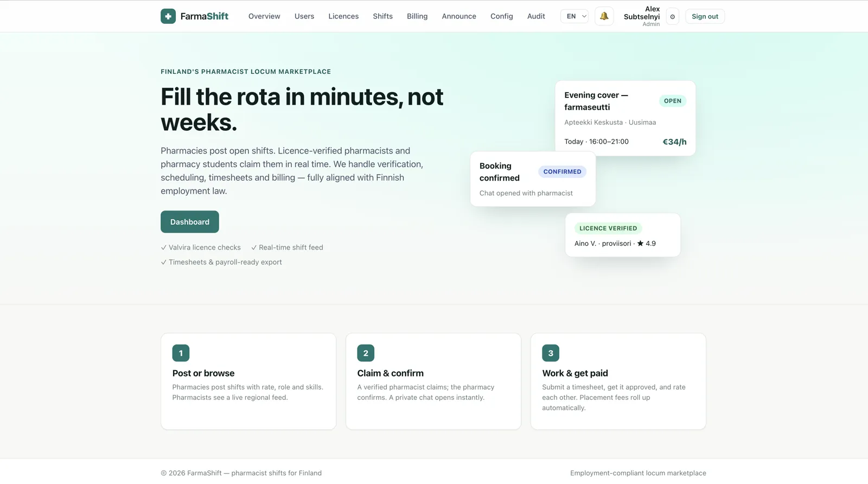Click 'Today · 16:00–21:00' shift time
The width and height of the screenshot is (868, 484).
[596, 142]
